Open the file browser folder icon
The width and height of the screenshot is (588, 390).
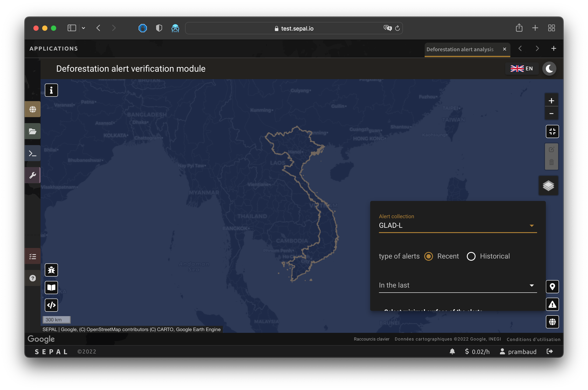32,131
